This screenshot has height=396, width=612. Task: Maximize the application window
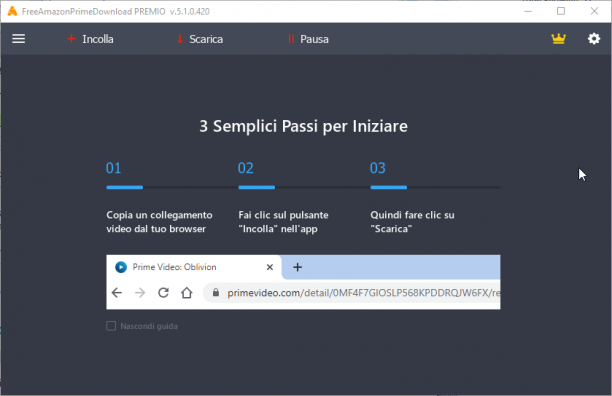click(x=561, y=11)
